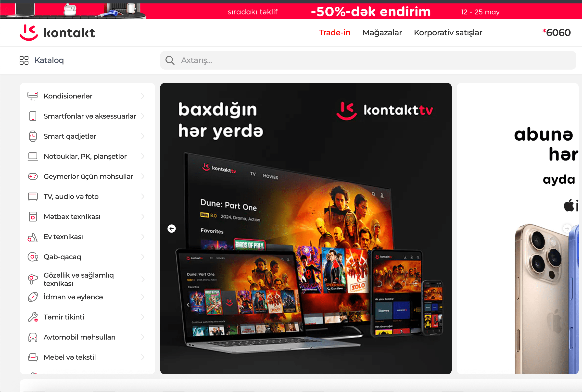Screen dimensions: 582x392
Task: Expand the Mebel və tekstil chevron
Action: (143, 357)
